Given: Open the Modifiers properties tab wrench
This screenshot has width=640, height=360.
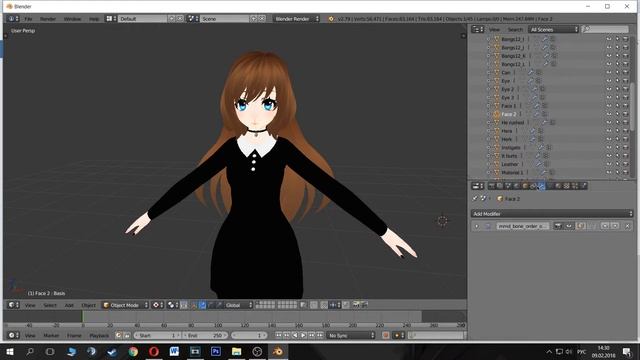Looking at the screenshot, I should [x=541, y=186].
